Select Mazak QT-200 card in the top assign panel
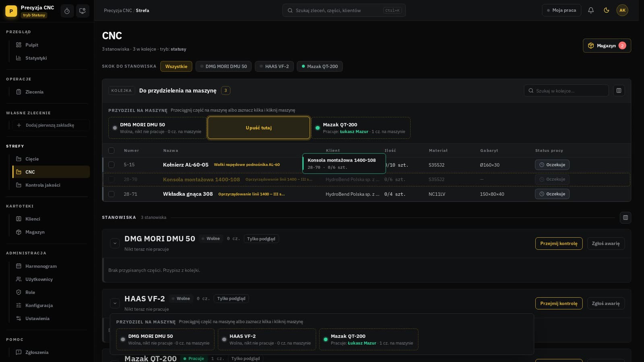 (361, 128)
